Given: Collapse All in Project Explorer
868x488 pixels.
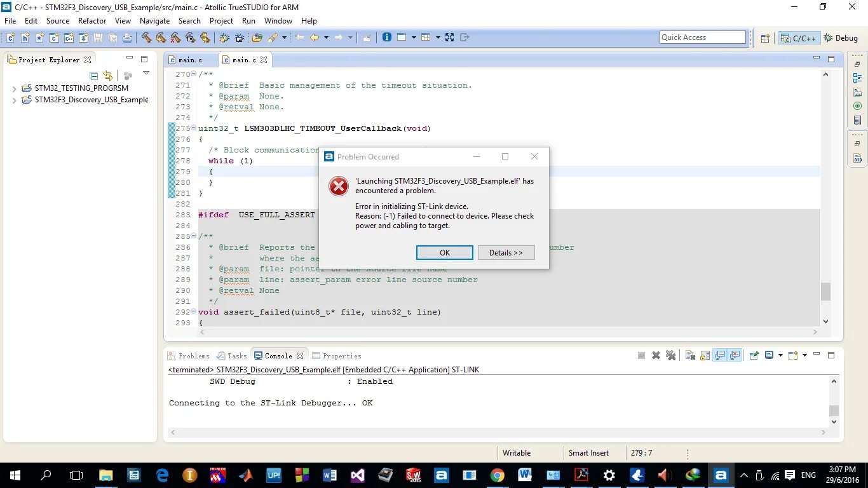Looking at the screenshot, I should coord(94,76).
